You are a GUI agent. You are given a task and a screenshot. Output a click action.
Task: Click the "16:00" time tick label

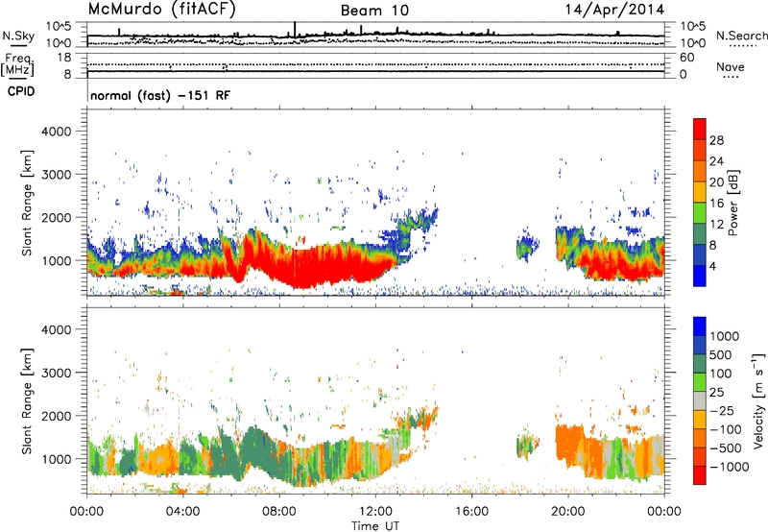pos(471,512)
